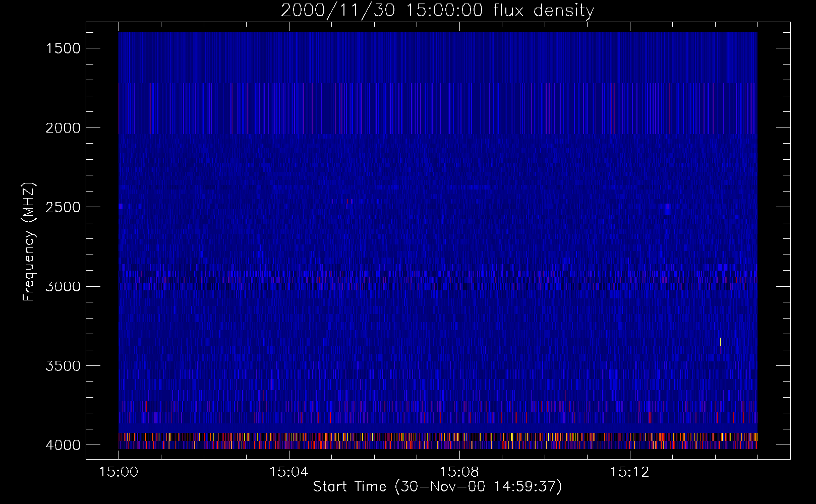Select the 4000 frequency axis label
This screenshot has height=504, width=816.
(x=63, y=445)
